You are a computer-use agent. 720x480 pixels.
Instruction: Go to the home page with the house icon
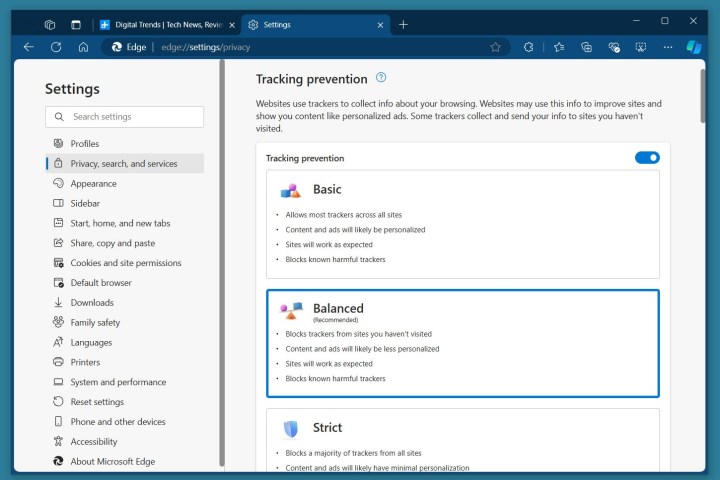click(83, 46)
